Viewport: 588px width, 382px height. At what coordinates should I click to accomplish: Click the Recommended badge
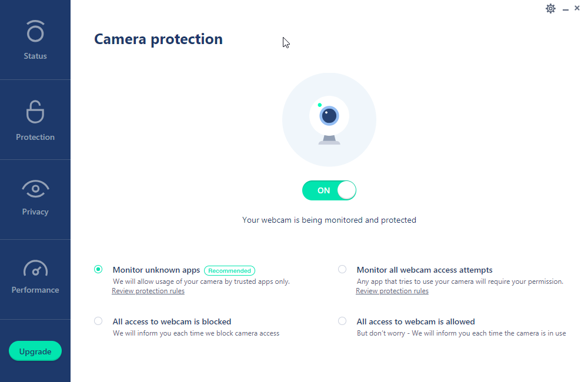(229, 271)
